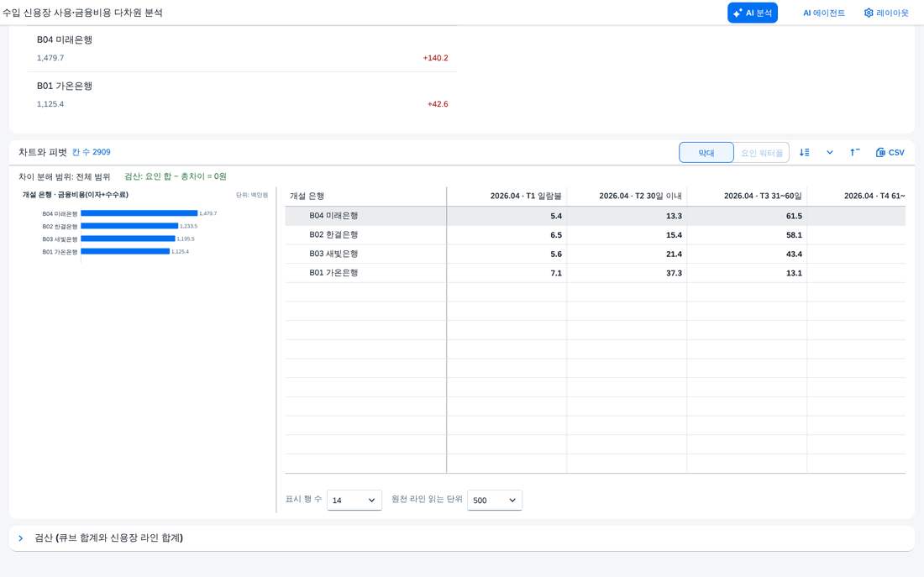
Task: Open the AI 에이전트 link
Action: pos(824,13)
